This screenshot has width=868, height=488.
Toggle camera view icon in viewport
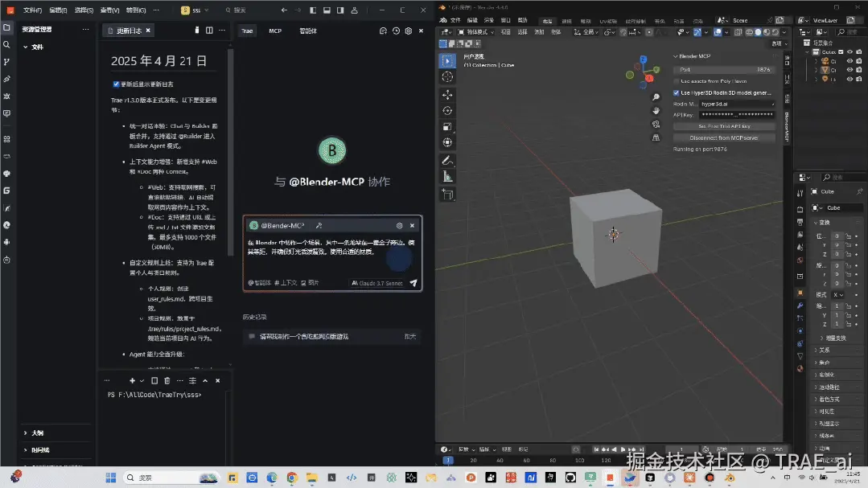(x=656, y=124)
